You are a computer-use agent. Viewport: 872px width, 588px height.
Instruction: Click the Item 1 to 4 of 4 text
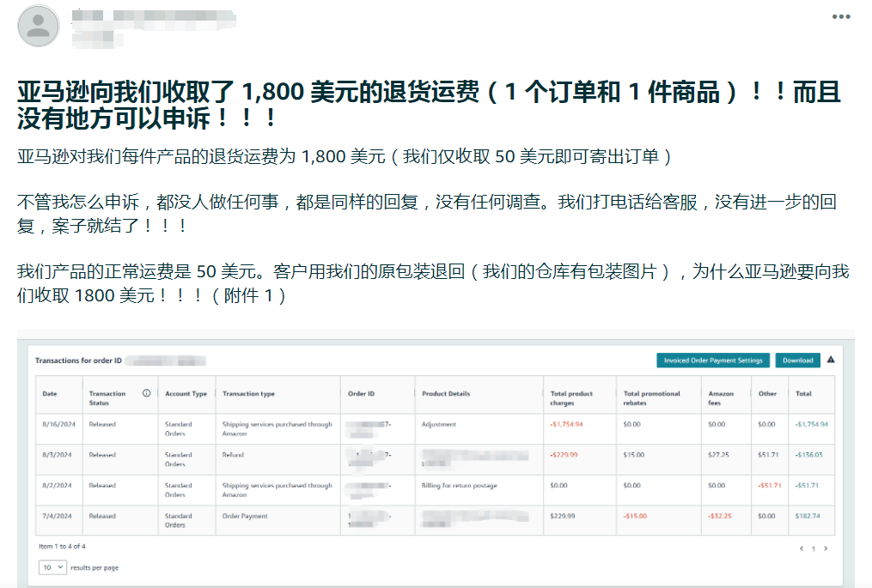coord(62,546)
